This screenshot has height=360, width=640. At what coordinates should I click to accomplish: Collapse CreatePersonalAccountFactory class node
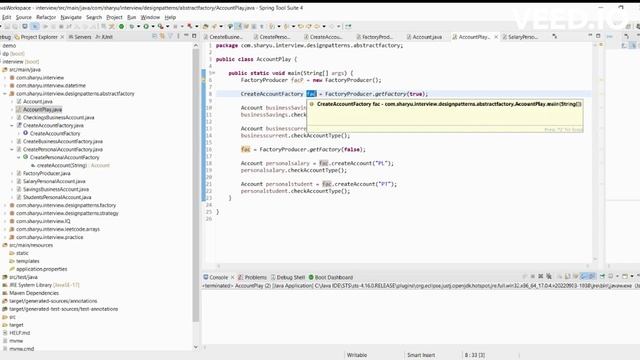[19, 157]
